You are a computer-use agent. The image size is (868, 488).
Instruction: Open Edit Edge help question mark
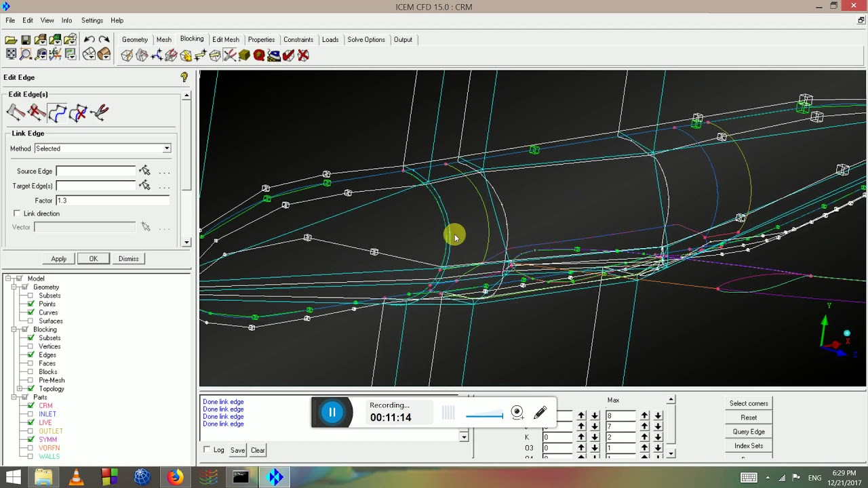(184, 78)
